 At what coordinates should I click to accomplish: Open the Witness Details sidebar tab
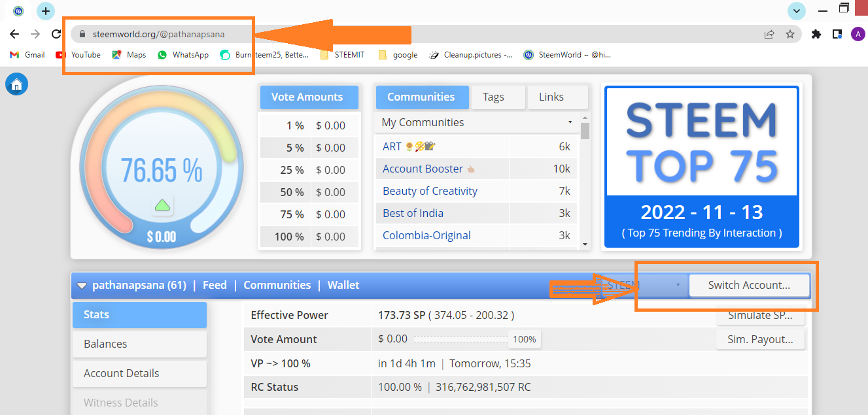click(139, 403)
